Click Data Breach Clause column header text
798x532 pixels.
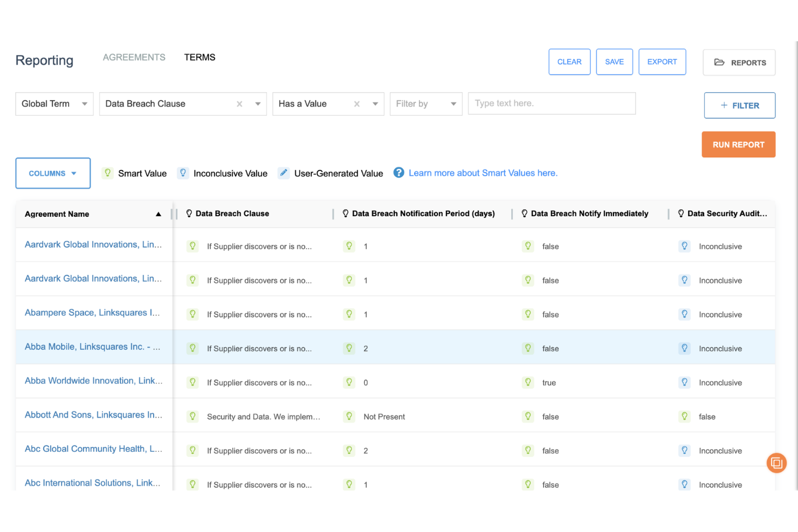[x=232, y=213]
